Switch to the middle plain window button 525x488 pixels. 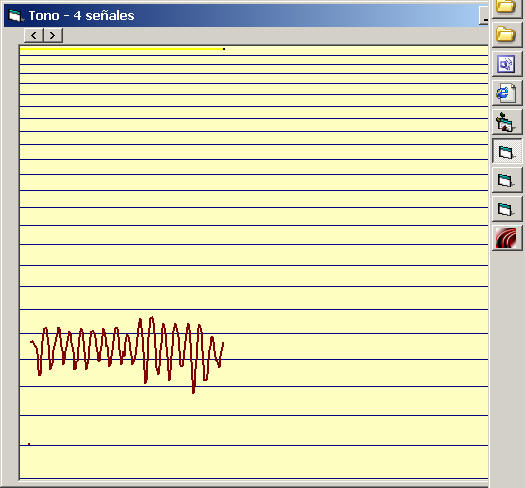(507, 180)
